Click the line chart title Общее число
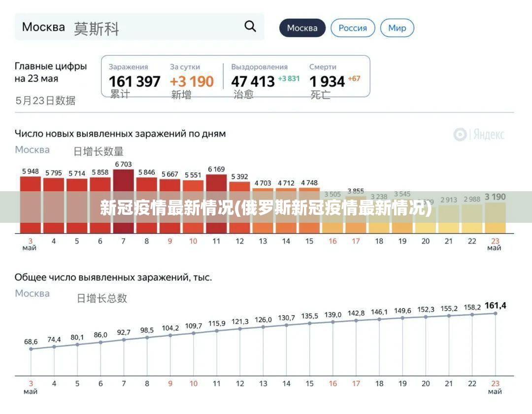The width and height of the screenshot is (532, 414). tap(113, 277)
